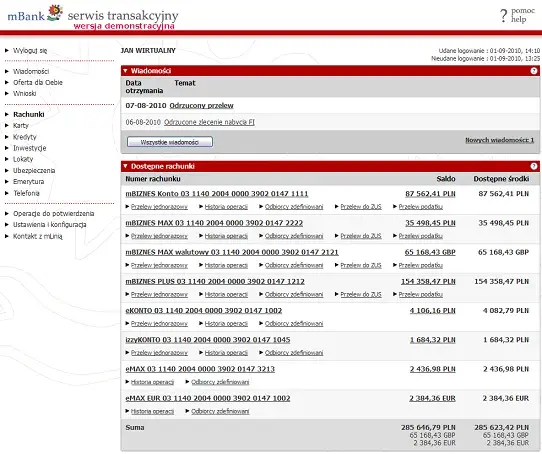Click the arrow beside Wyloguj się
The height and width of the screenshot is (454, 542).
7,50
